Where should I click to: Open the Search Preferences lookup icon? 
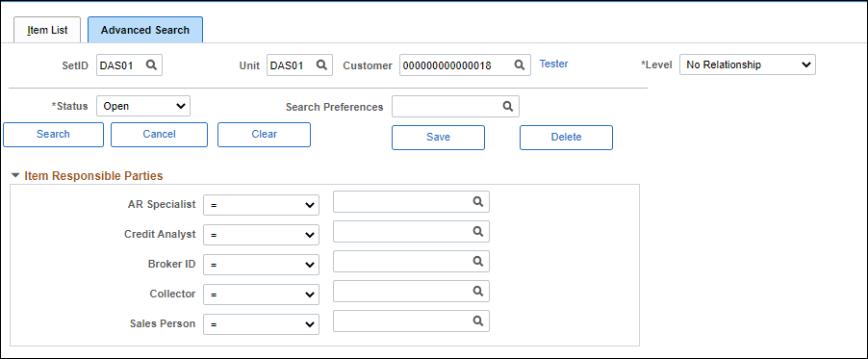point(508,107)
